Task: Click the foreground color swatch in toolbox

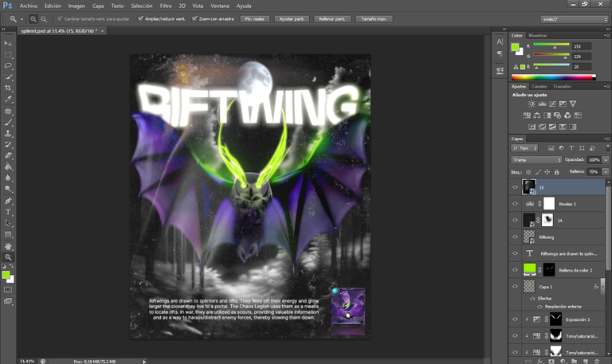Action: click(6, 275)
